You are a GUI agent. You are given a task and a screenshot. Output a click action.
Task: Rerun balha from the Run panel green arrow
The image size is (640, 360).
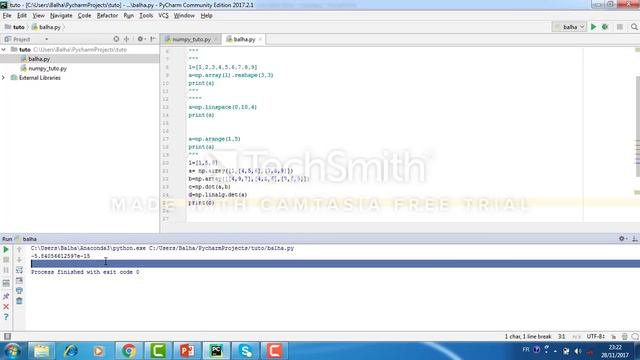(6, 249)
